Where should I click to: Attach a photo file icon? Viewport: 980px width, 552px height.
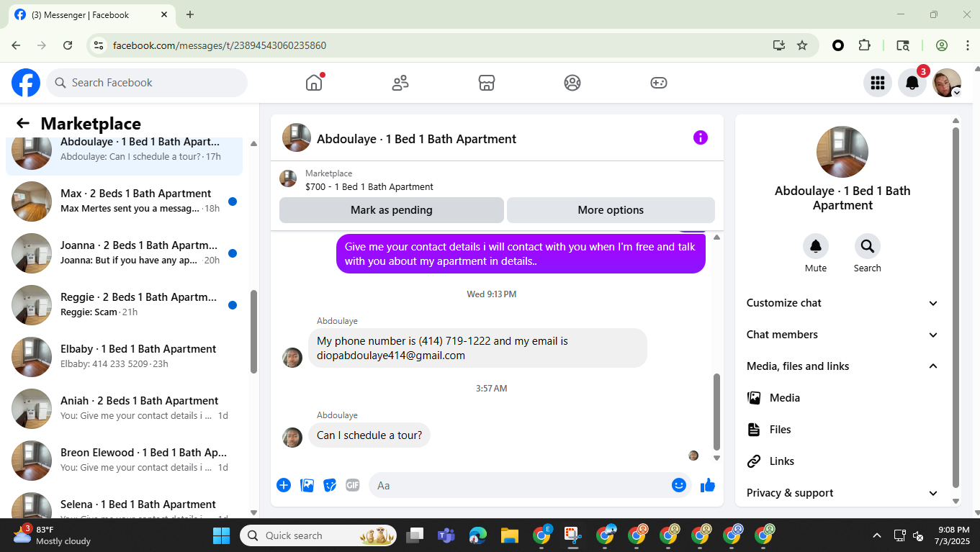click(x=307, y=485)
